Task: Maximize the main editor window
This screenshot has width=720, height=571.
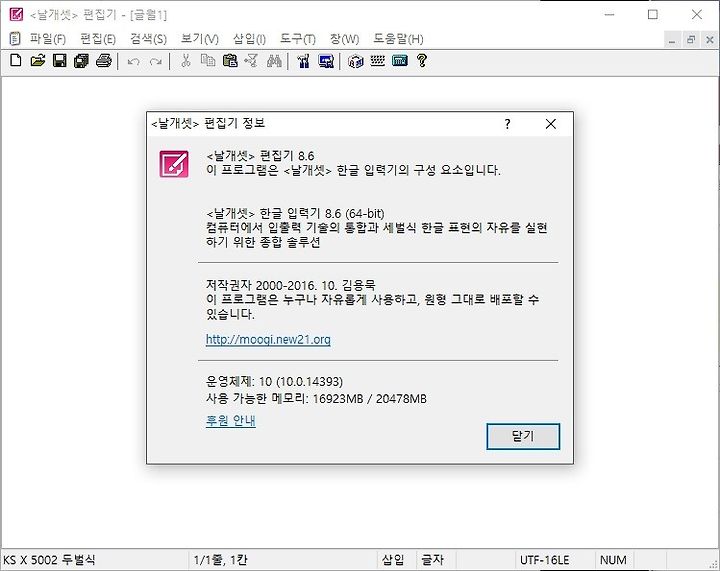Action: [652, 15]
